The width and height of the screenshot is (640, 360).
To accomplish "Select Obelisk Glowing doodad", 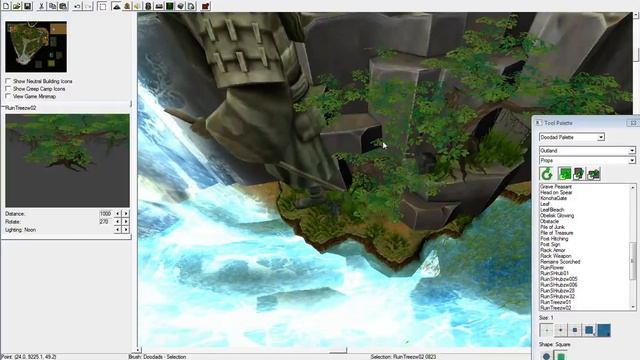I will click(x=557, y=216).
